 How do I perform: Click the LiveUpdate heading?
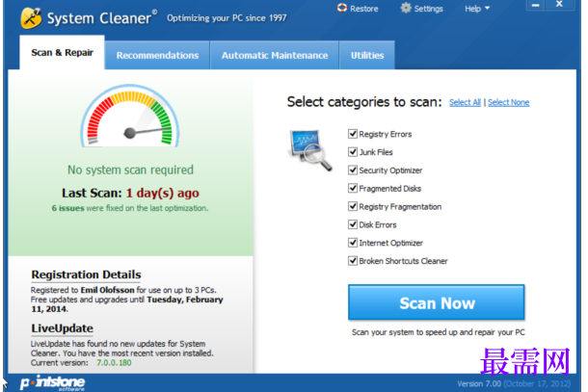(x=62, y=328)
